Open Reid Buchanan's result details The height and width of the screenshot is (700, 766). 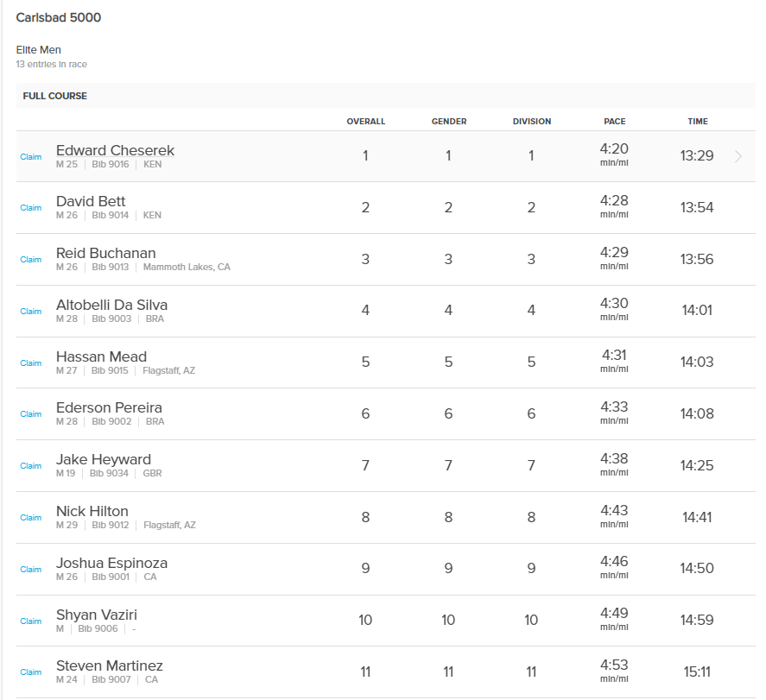coord(106,254)
